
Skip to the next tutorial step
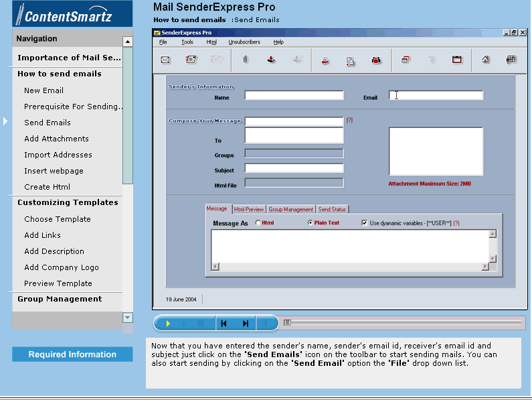pyautogui.click(x=246, y=324)
